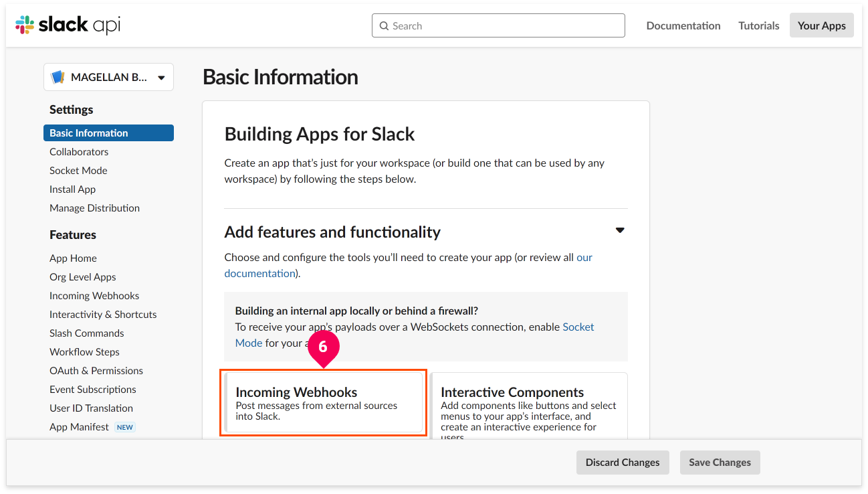868x494 pixels.
Task: Open Event Subscriptions in sidebar
Action: 93,390
